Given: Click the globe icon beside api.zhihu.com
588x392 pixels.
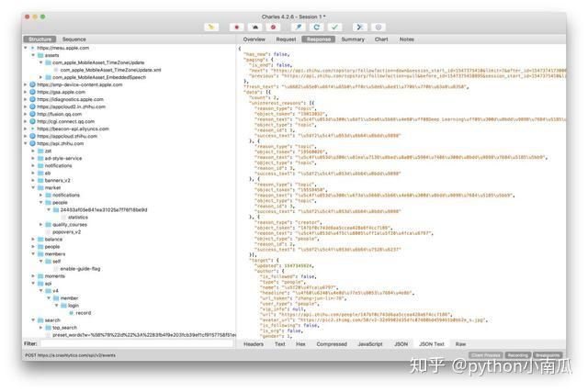Looking at the screenshot, I should (33, 143).
